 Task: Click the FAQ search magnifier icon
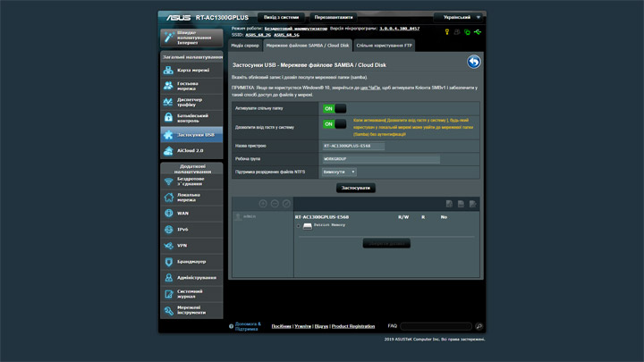pyautogui.click(x=479, y=326)
